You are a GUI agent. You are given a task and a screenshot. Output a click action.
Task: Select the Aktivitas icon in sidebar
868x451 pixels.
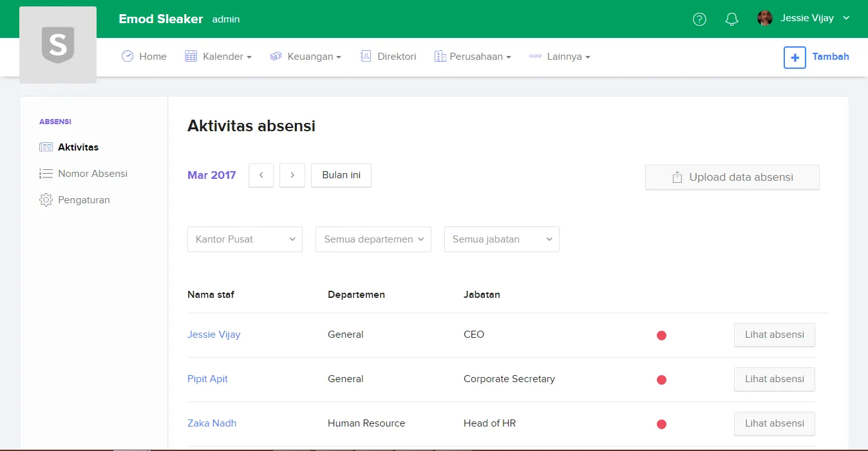(x=46, y=147)
